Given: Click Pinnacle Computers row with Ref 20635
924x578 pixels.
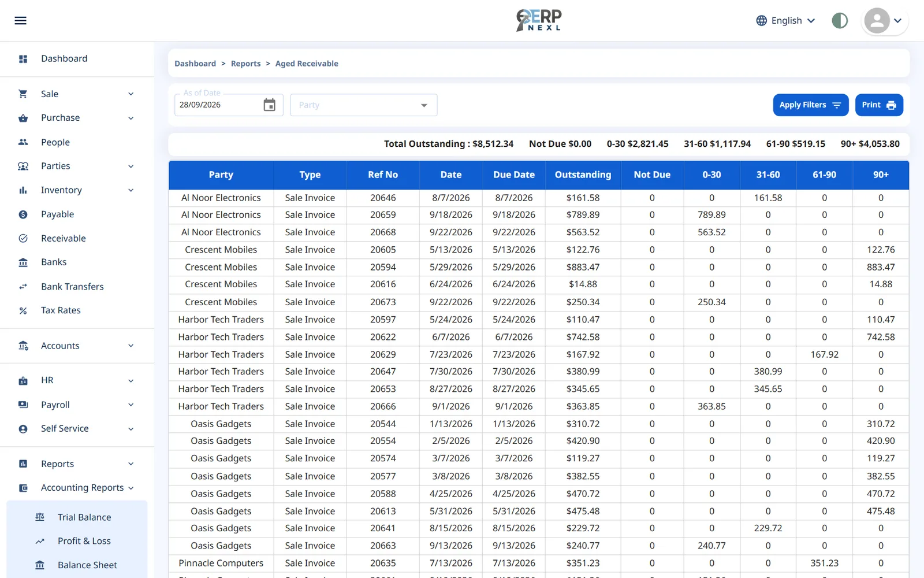Looking at the screenshot, I should (x=539, y=563).
